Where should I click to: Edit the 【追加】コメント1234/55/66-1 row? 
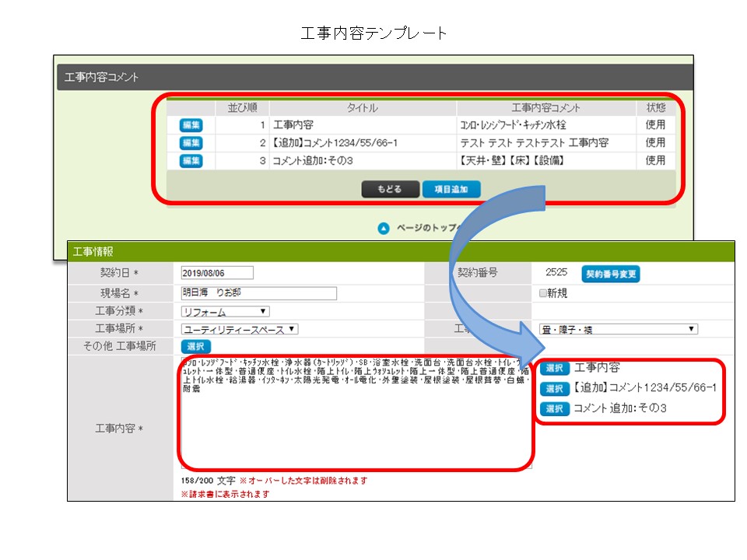(x=191, y=142)
